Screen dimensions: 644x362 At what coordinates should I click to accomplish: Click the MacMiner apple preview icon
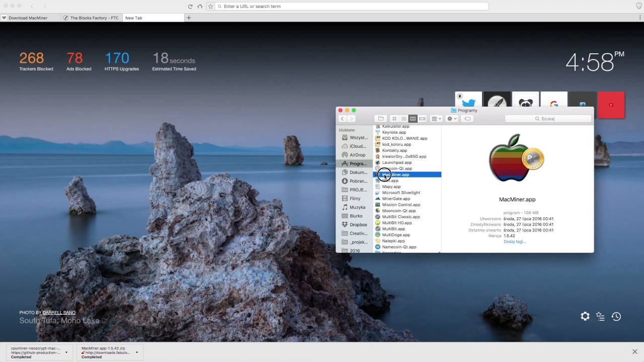pyautogui.click(x=516, y=159)
